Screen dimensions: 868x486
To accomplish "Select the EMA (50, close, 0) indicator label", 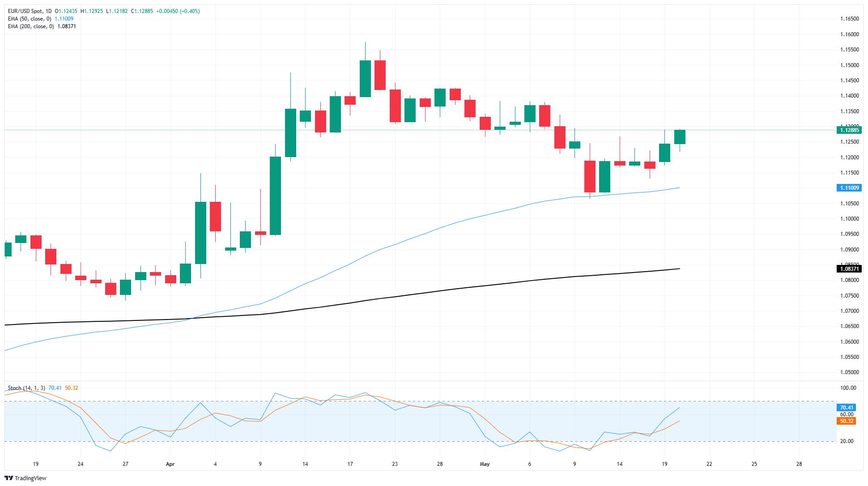I will pos(30,19).
